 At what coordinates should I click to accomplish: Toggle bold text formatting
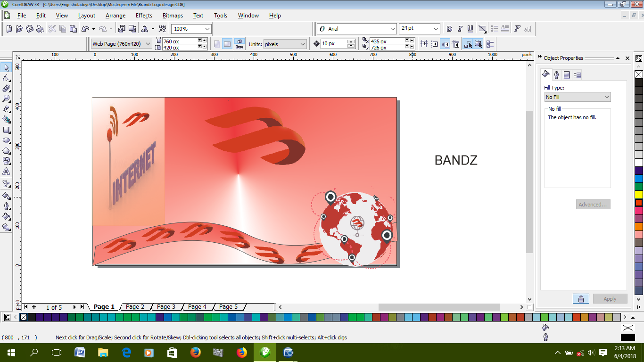(x=449, y=28)
